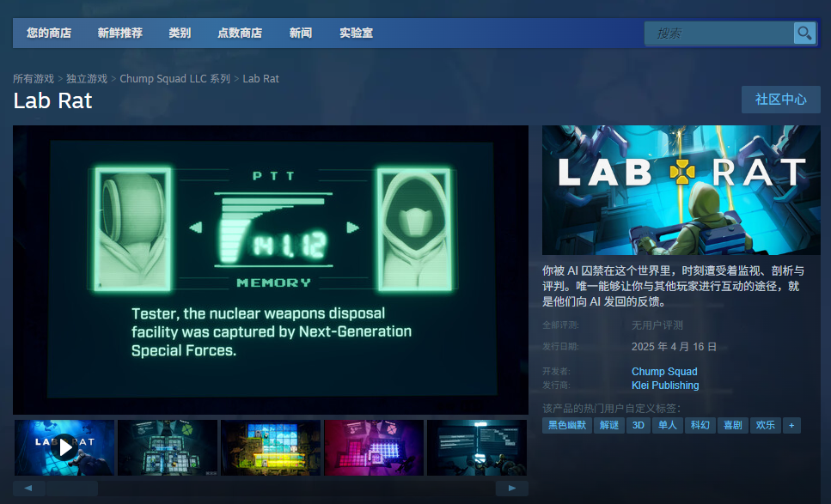Open the 您的商店 menu
Viewport: 831px width, 504px height.
click(x=49, y=33)
